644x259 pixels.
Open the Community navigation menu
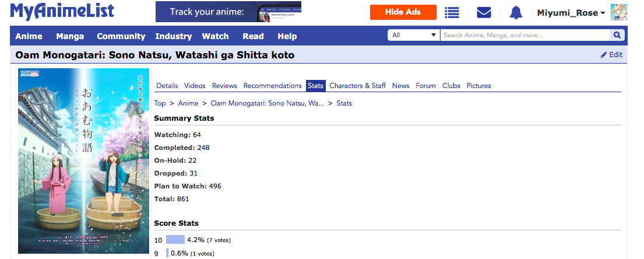[x=121, y=36]
